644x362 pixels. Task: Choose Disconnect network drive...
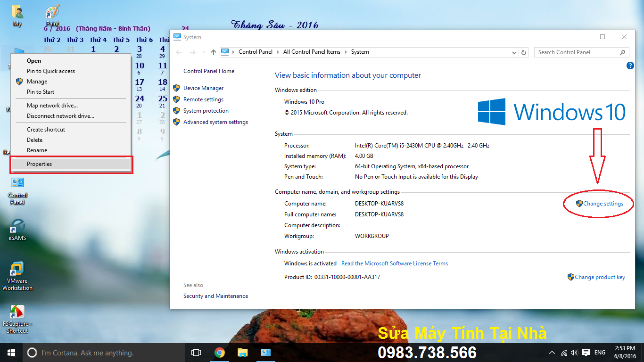pyautogui.click(x=71, y=116)
